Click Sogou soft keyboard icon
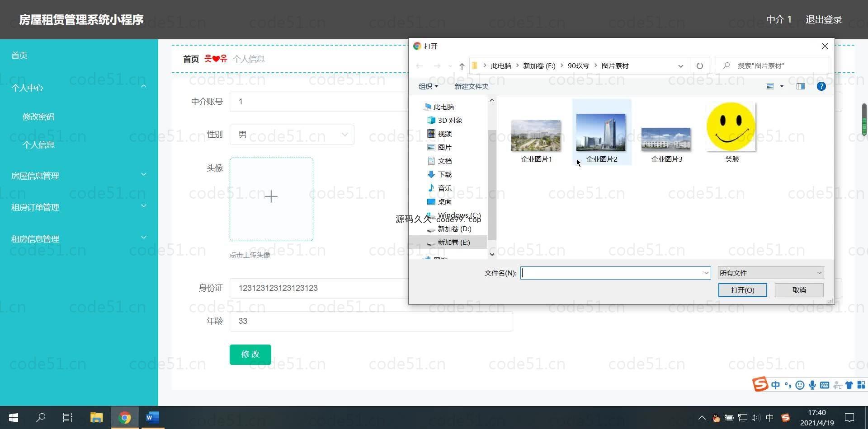Image resolution: width=868 pixels, height=429 pixels. coord(825,385)
